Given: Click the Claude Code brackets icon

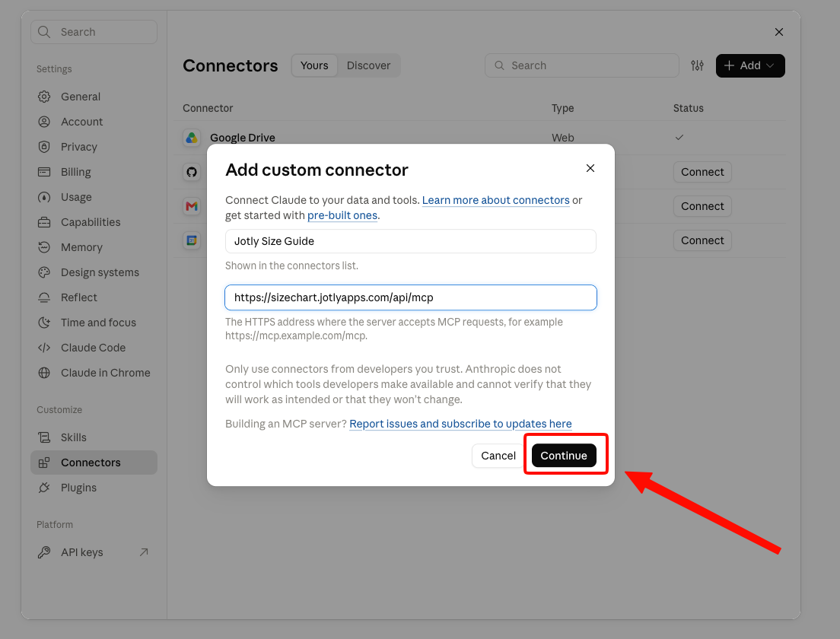Looking at the screenshot, I should 44,348.
